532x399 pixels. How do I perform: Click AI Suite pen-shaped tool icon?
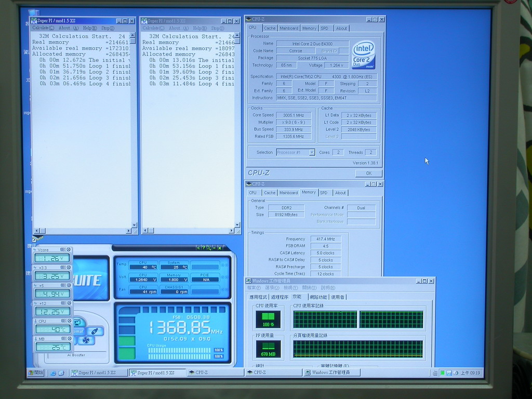(x=96, y=331)
